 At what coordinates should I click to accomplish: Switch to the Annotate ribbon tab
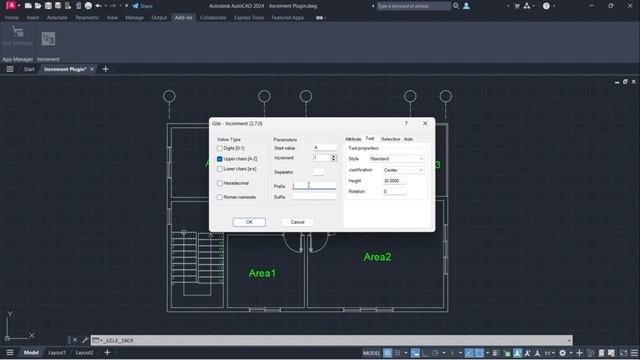click(57, 18)
